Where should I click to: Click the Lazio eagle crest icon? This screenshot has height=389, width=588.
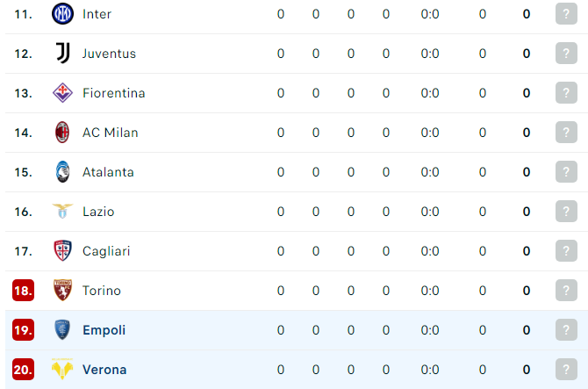(x=62, y=212)
